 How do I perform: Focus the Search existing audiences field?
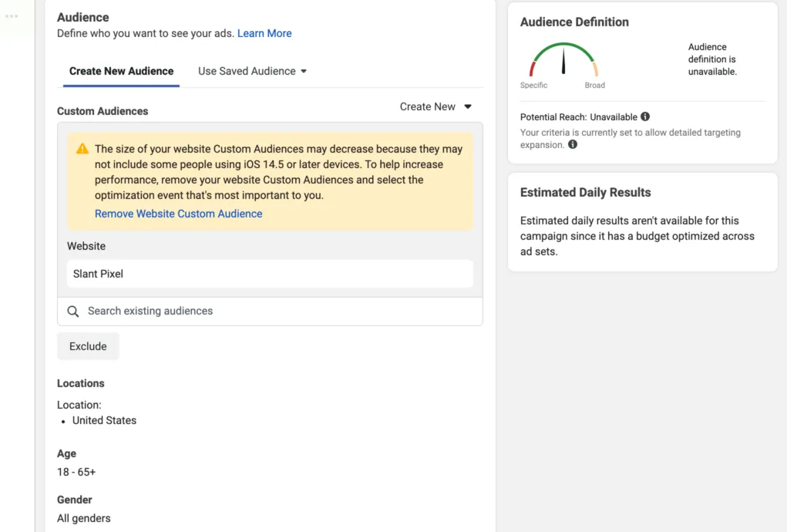tap(270, 311)
